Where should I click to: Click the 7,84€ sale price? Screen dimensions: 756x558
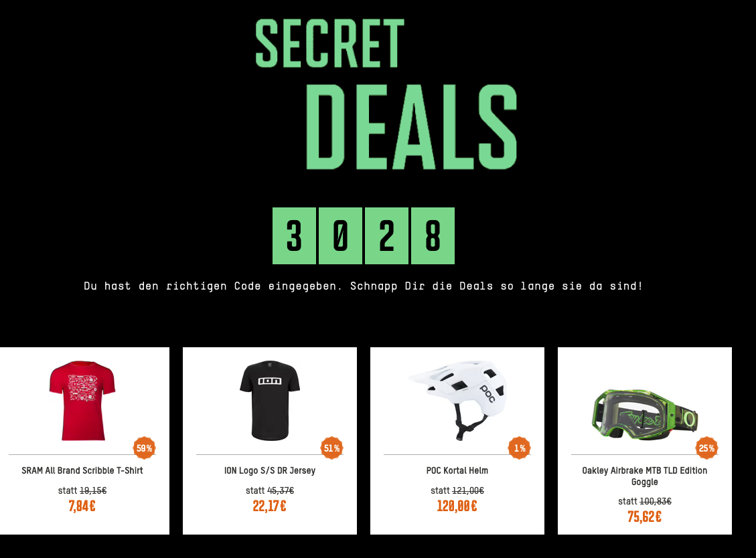(82, 506)
